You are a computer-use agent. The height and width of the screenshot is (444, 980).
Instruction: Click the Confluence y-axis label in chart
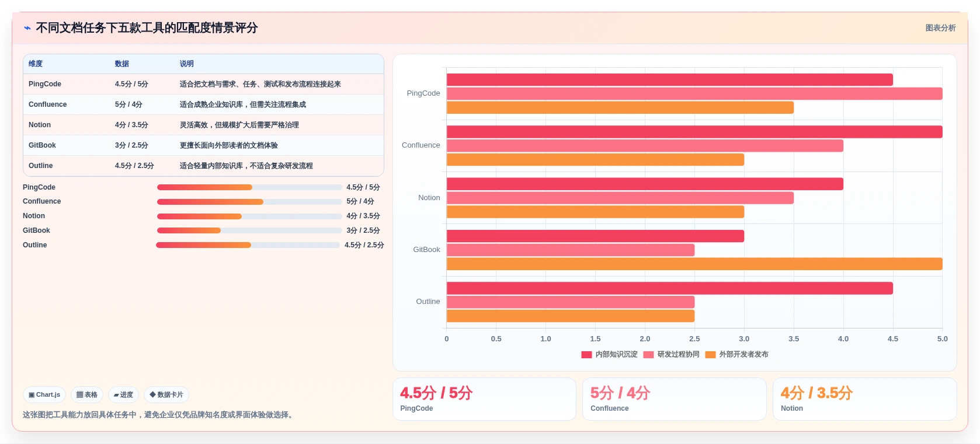point(421,145)
